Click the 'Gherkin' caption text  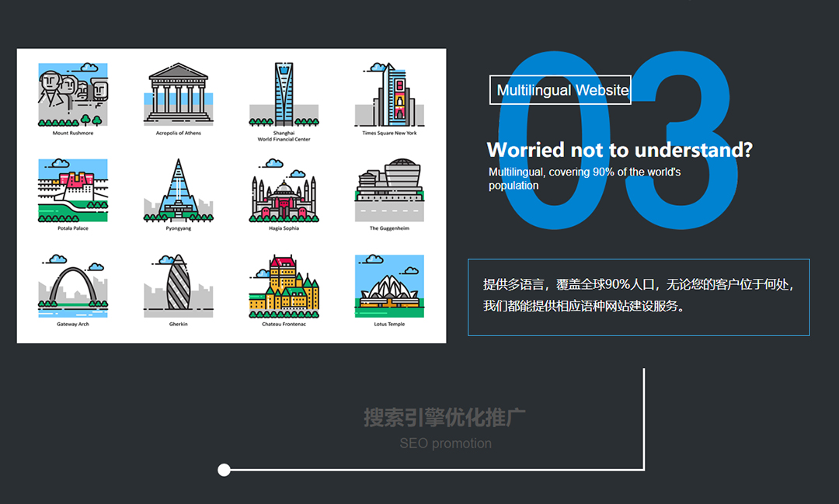point(178,325)
